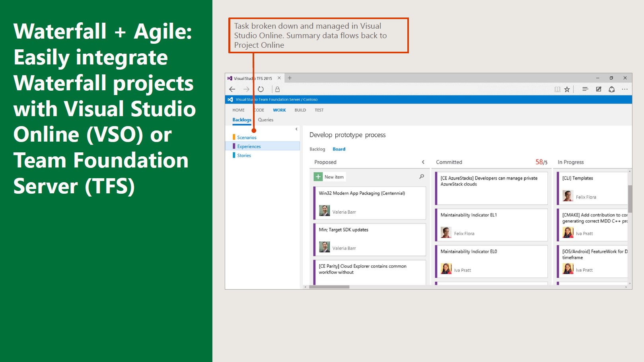The image size is (644, 362).
Task: Open iOS/Android FeatureWork card
Action: (592, 261)
